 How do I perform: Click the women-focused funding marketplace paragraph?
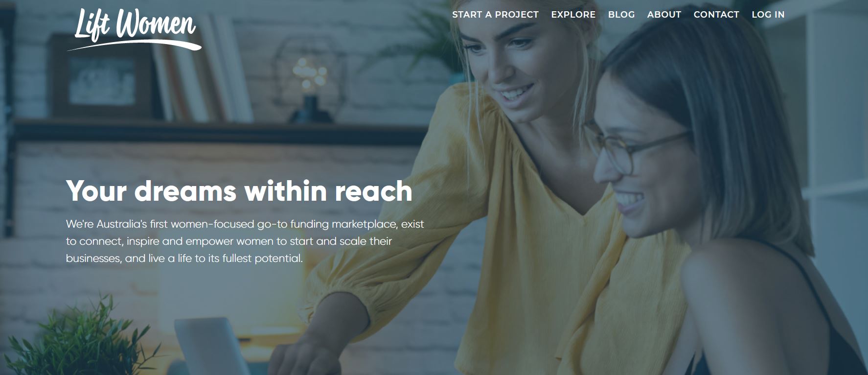point(245,241)
